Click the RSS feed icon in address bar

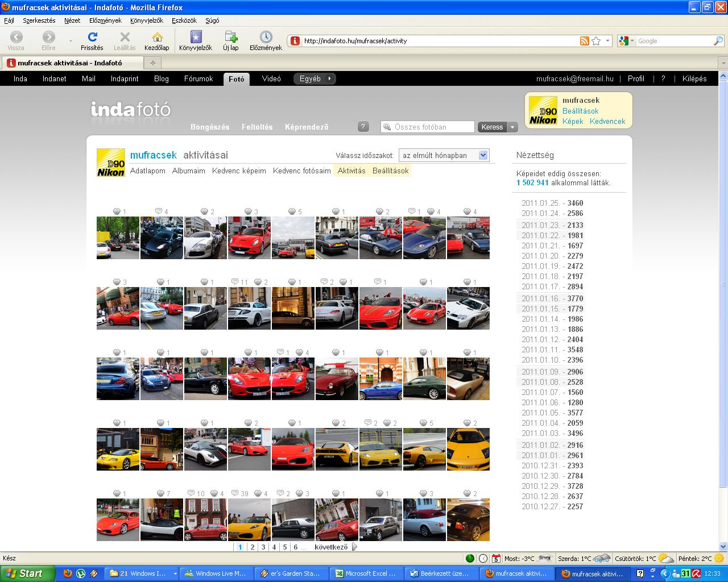[x=584, y=41]
